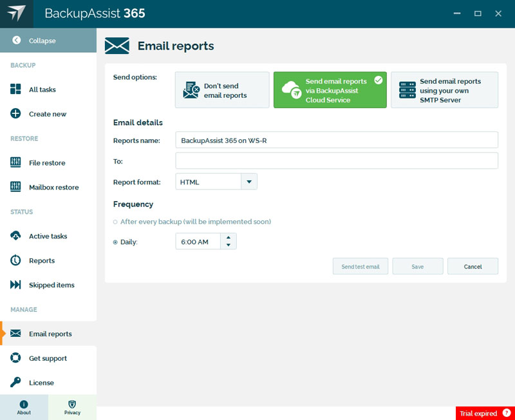Maximize the BackupAssist 365 window

tap(478, 13)
